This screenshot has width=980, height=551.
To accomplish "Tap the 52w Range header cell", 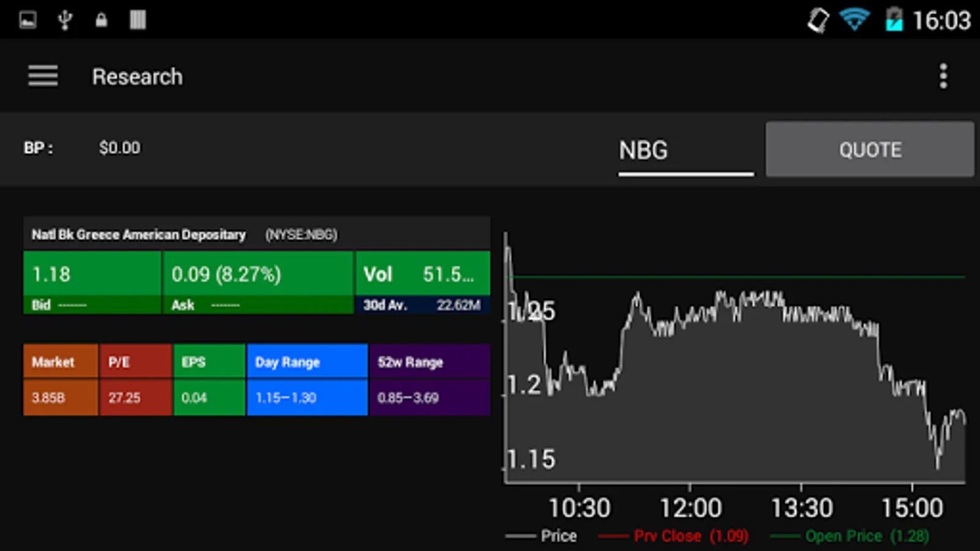I will tap(430, 362).
